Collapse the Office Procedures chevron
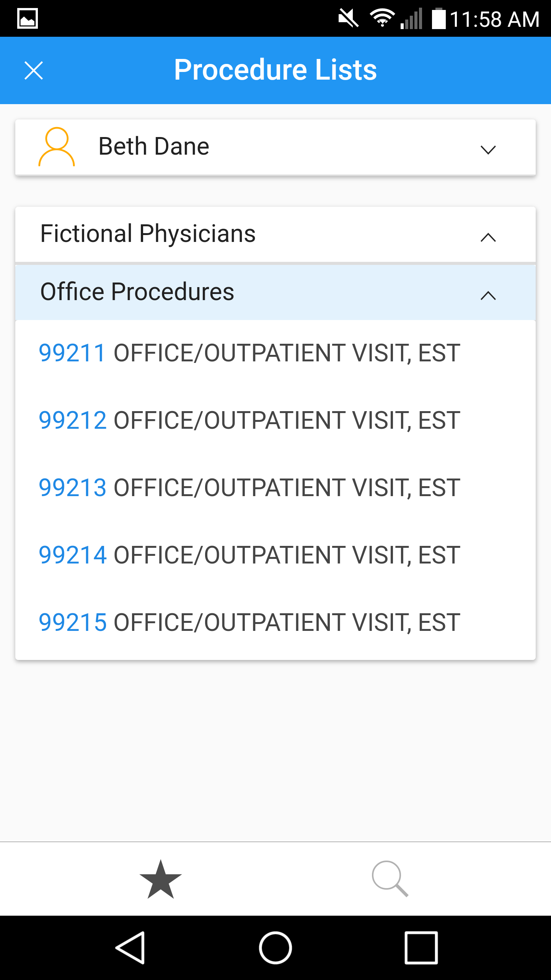This screenshot has height=980, width=551. point(488,296)
